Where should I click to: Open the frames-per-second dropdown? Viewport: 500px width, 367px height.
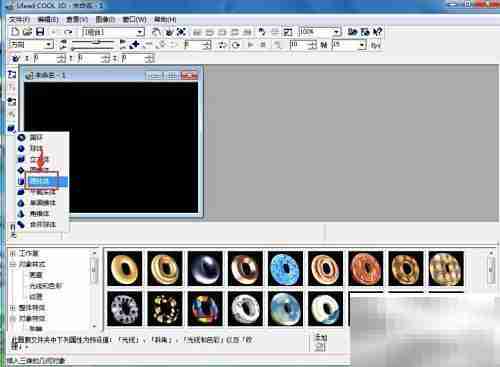coord(362,45)
